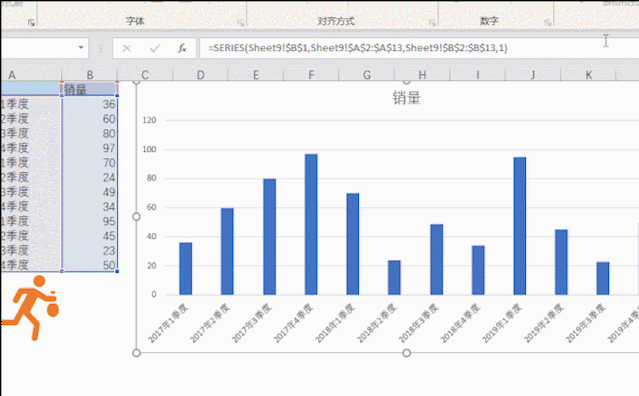
Task: Click the chart's left-middle resize handle
Action: click(137, 216)
